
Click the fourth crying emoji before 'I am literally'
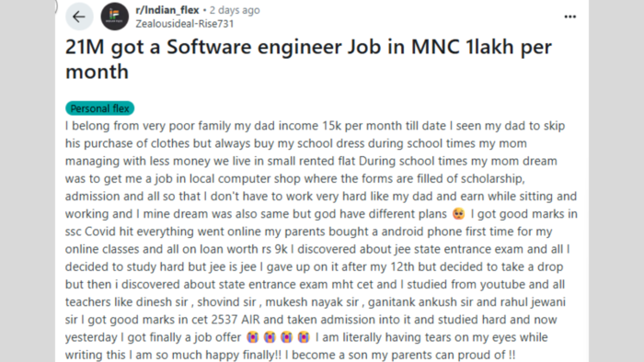click(x=303, y=337)
